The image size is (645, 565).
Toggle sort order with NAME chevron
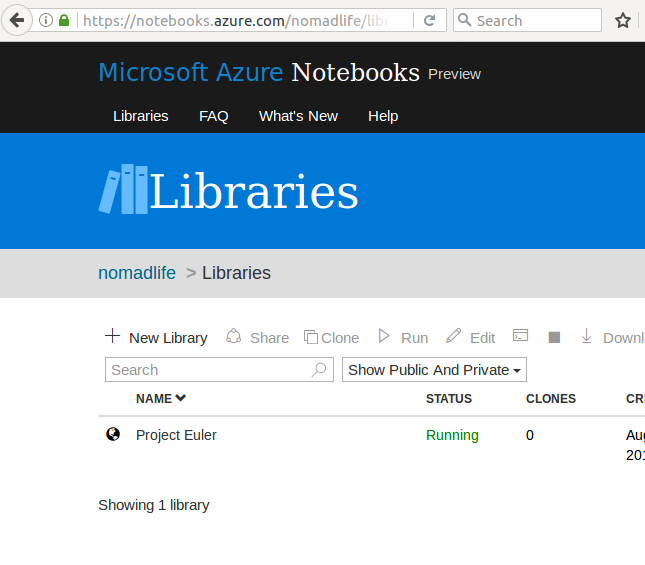click(181, 398)
